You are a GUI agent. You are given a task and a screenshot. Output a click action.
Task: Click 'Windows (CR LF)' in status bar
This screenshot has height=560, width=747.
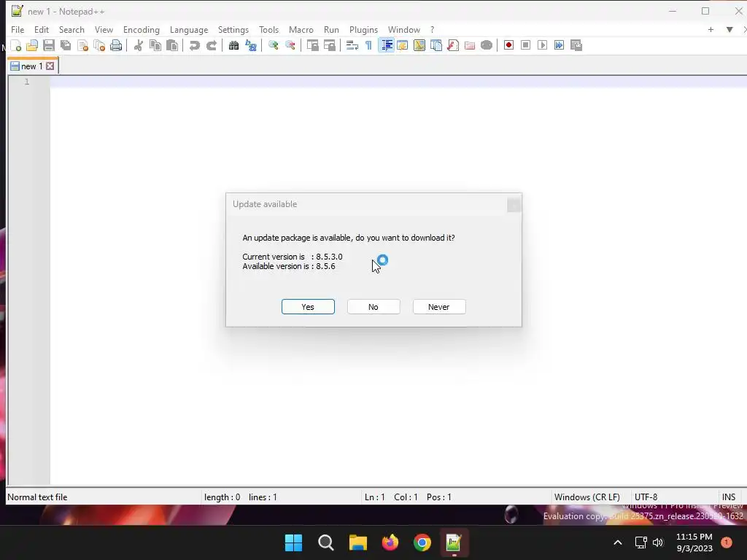point(587,497)
